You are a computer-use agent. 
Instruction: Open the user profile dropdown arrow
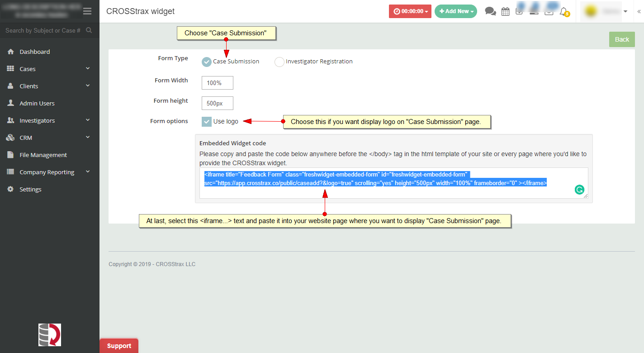[625, 11]
